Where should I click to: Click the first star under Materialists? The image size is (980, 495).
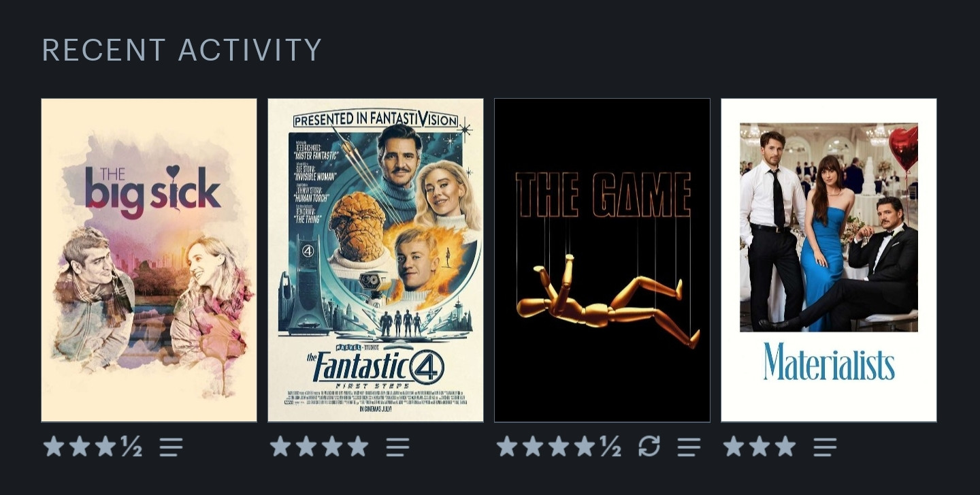click(x=734, y=447)
